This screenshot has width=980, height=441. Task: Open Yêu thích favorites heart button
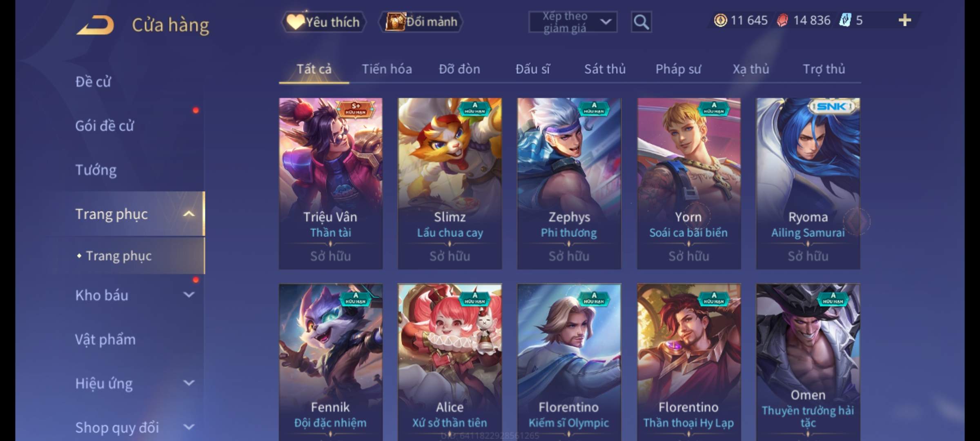pos(323,22)
